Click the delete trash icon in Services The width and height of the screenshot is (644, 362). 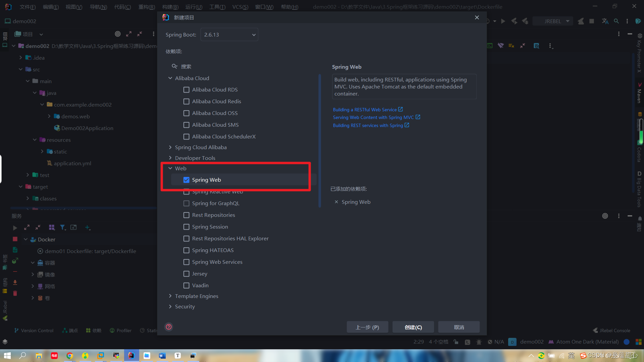(x=15, y=293)
